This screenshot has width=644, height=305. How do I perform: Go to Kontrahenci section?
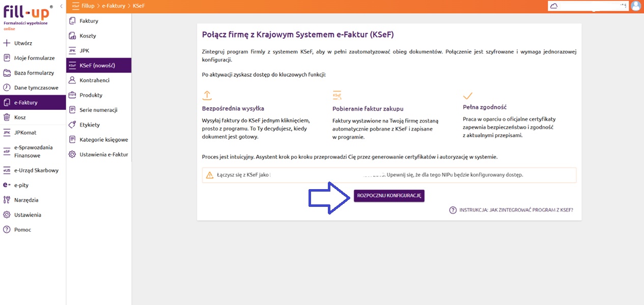(94, 80)
